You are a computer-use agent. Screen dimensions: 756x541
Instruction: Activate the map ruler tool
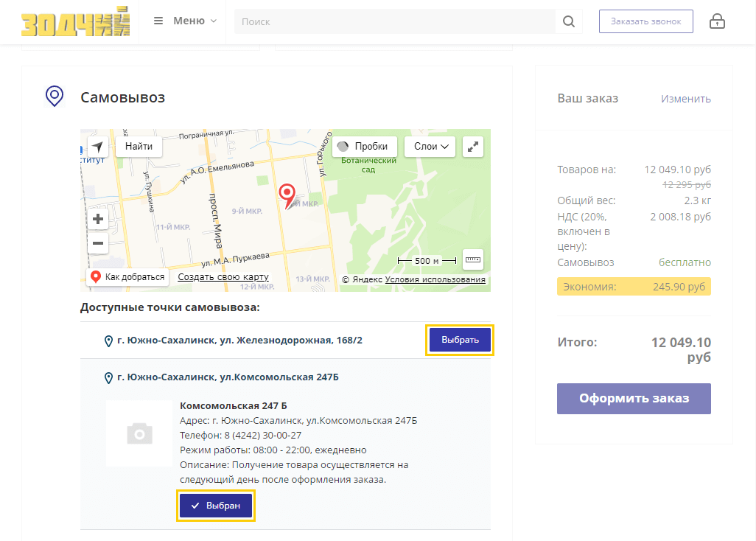point(472,259)
